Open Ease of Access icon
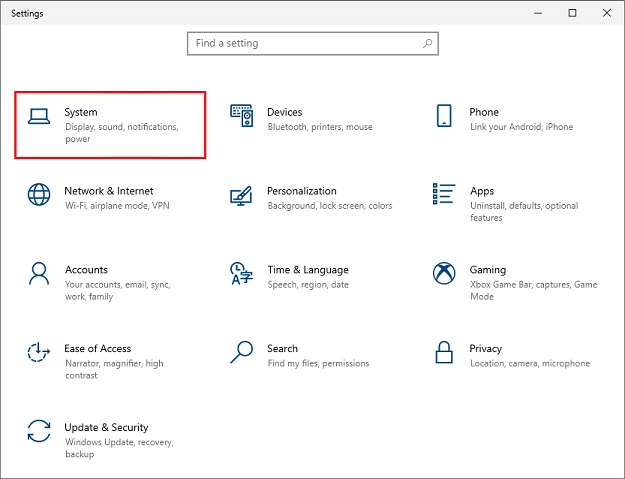The width and height of the screenshot is (625, 479). tap(39, 352)
